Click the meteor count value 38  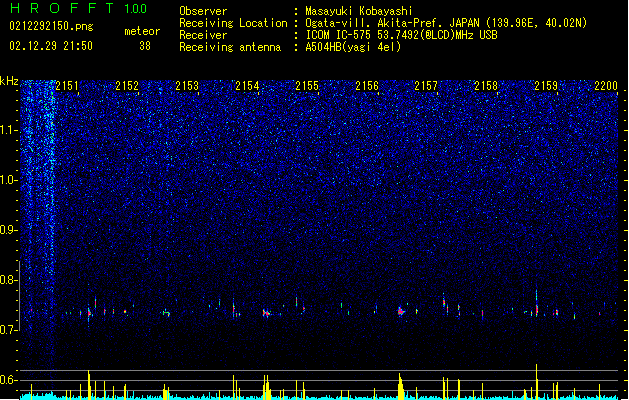coord(145,46)
